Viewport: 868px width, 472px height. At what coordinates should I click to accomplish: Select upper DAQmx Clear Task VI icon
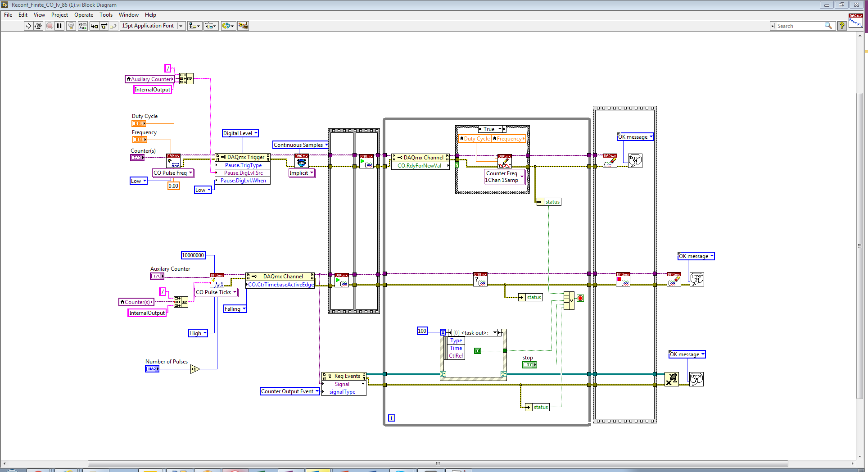(610, 161)
